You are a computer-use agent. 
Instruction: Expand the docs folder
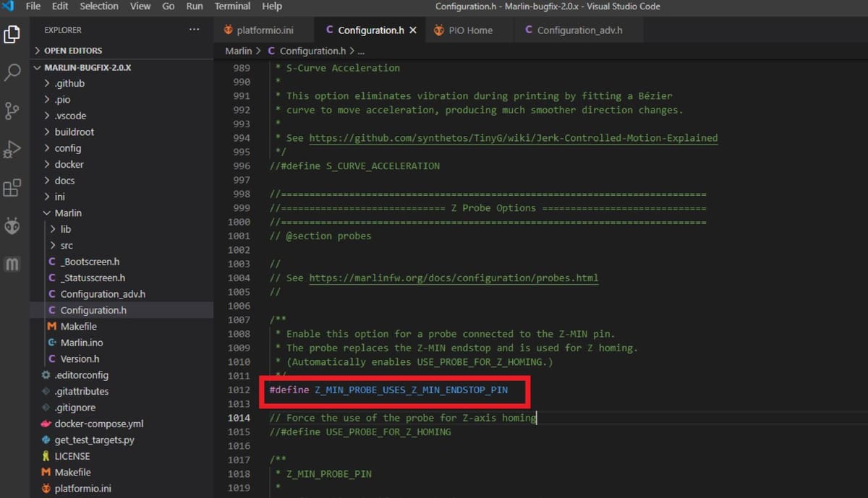coord(64,181)
